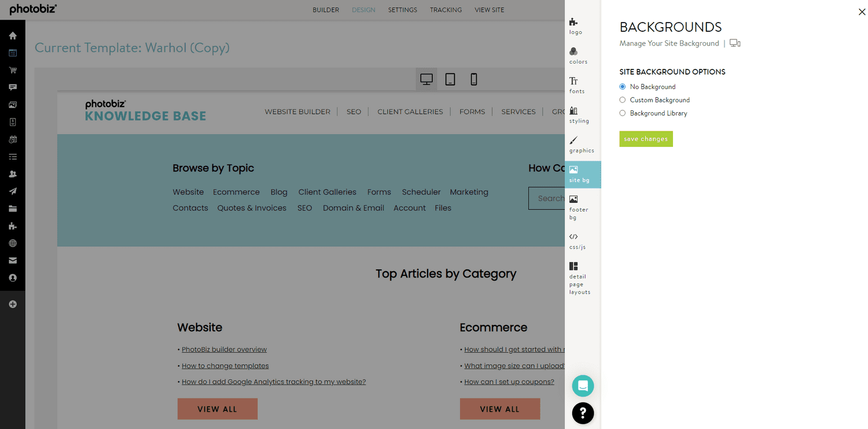This screenshot has height=429, width=868.
Task: Open the colors design panel
Action: [577, 56]
